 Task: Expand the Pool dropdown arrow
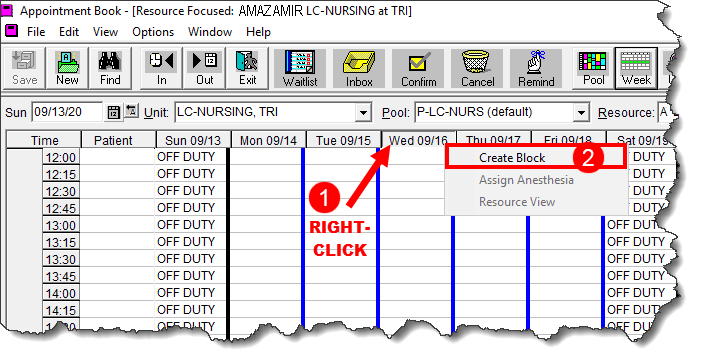581,112
